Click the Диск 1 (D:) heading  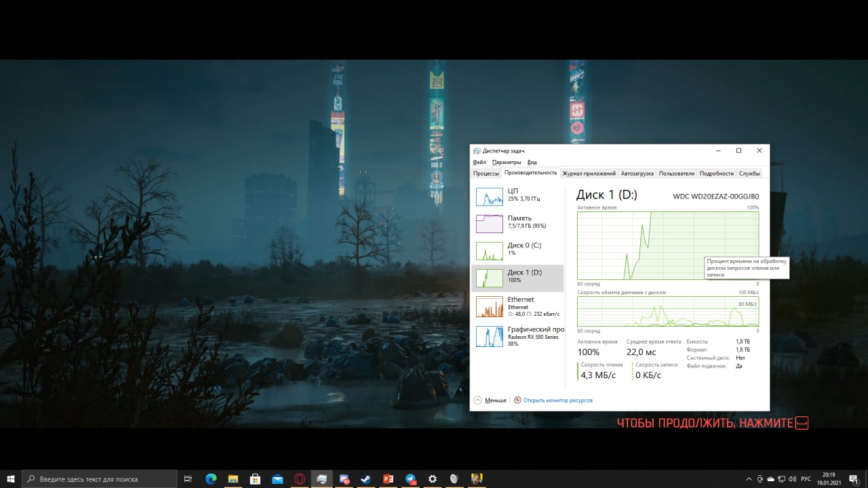(x=607, y=195)
